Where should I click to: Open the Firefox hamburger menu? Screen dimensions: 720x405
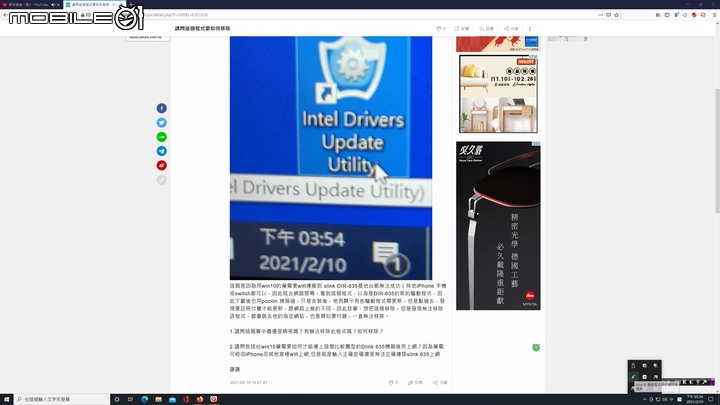coord(714,15)
